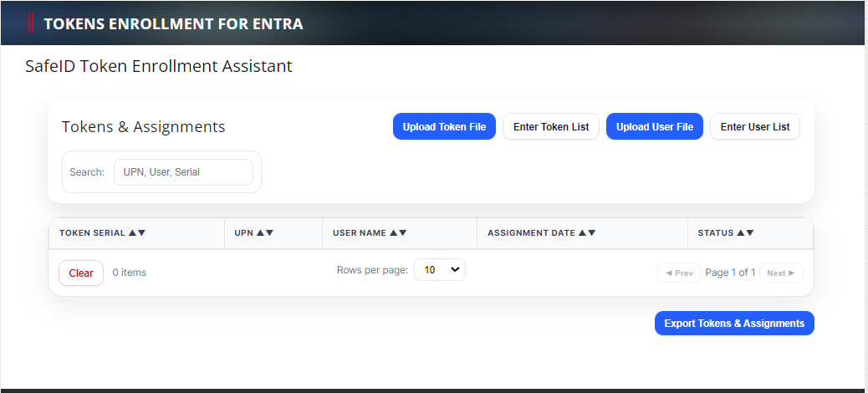Click the 'Tokens Enrollment for Entra' banner title

point(173,23)
